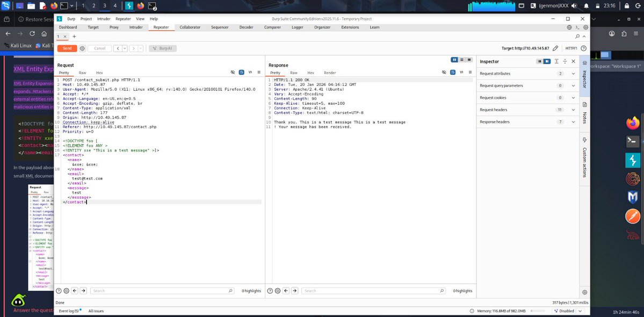Toggle pretty-print icon in Request editor
644x317 pixels.
coord(242,73)
